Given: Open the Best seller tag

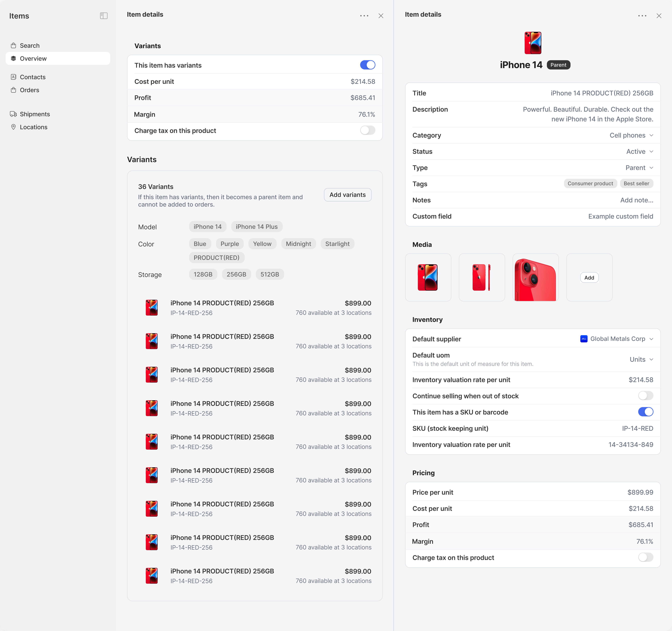Looking at the screenshot, I should tap(636, 183).
